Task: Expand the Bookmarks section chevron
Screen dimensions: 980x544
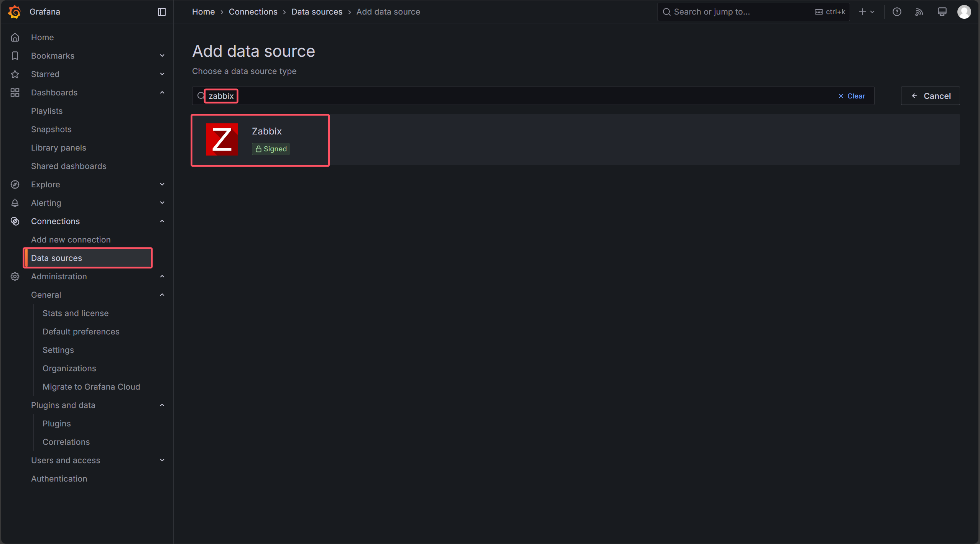Action: 162,56
